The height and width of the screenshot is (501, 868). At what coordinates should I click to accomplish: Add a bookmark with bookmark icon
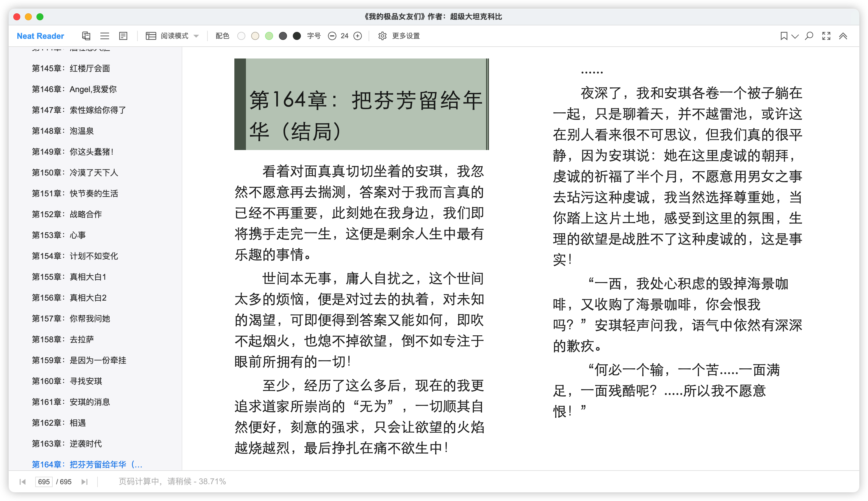(784, 36)
